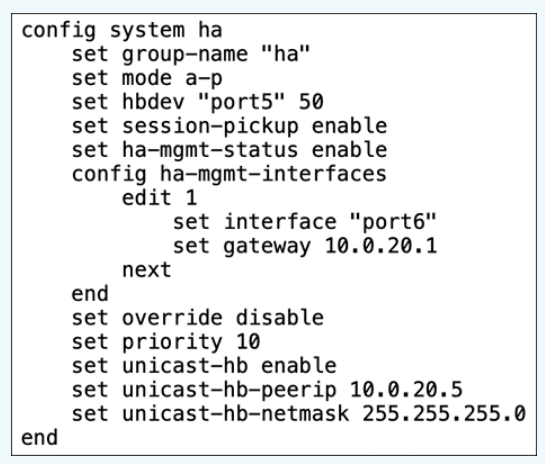Click the word "unicast-hb-peerip"
The image size is (545, 464).
click(229, 390)
